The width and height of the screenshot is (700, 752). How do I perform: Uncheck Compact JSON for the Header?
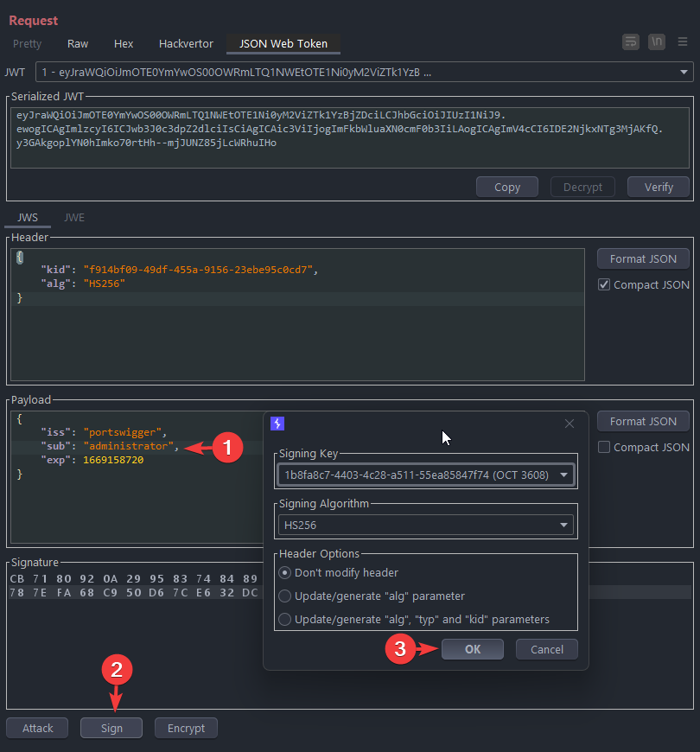605,284
